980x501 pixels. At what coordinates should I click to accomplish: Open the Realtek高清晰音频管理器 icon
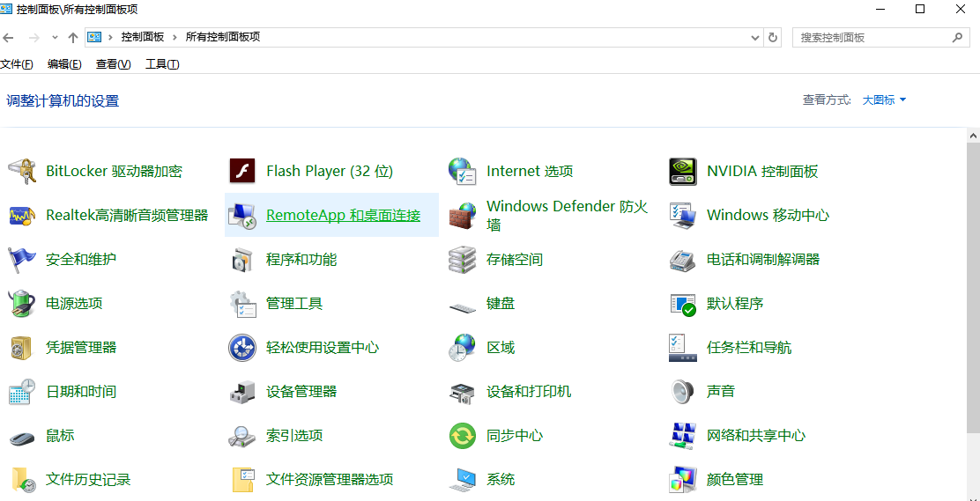coord(23,216)
